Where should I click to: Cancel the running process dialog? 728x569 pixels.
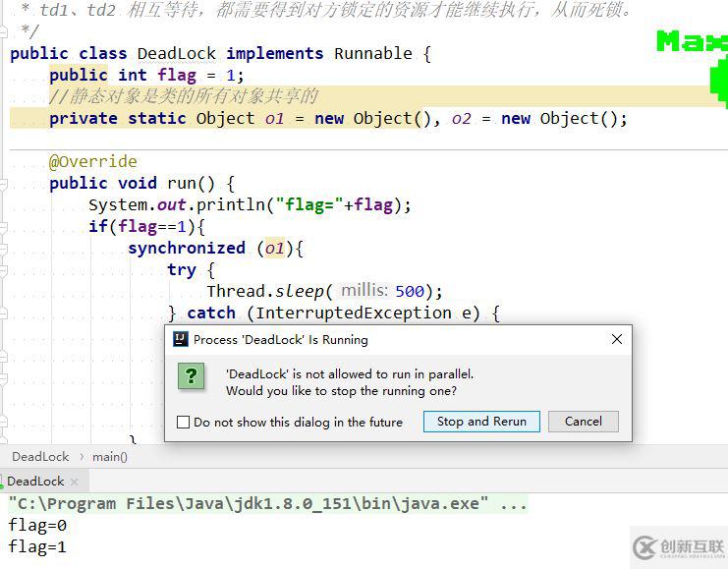tap(584, 422)
